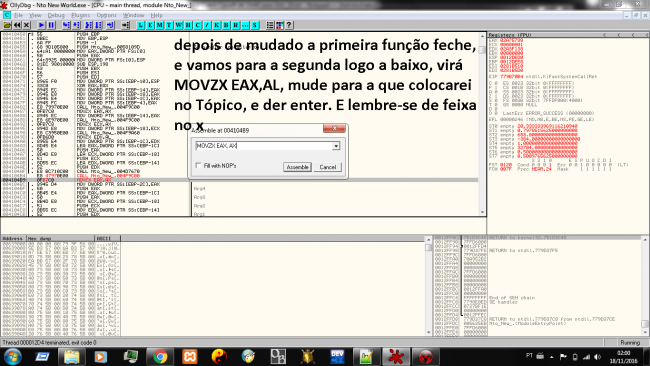This screenshot has width=650, height=366.
Task: Click the assemble command input field
Action: point(264,146)
